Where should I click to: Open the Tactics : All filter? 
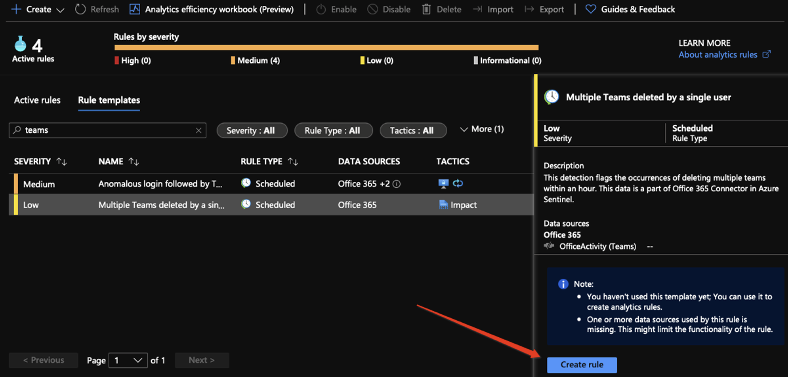pos(413,130)
